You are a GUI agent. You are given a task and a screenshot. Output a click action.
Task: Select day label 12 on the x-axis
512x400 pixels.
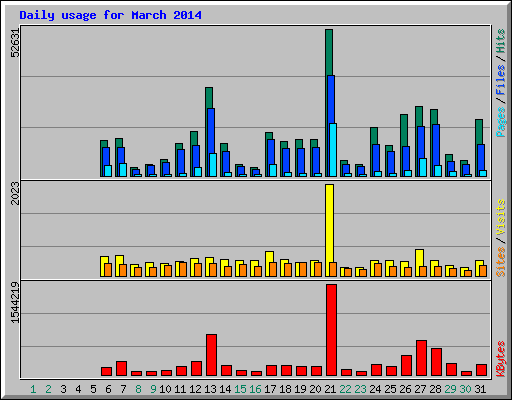(x=195, y=389)
